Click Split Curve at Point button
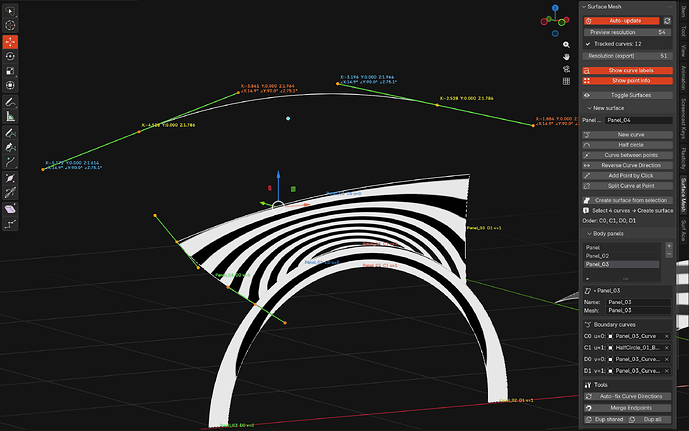The height and width of the screenshot is (431, 689). pos(627,186)
